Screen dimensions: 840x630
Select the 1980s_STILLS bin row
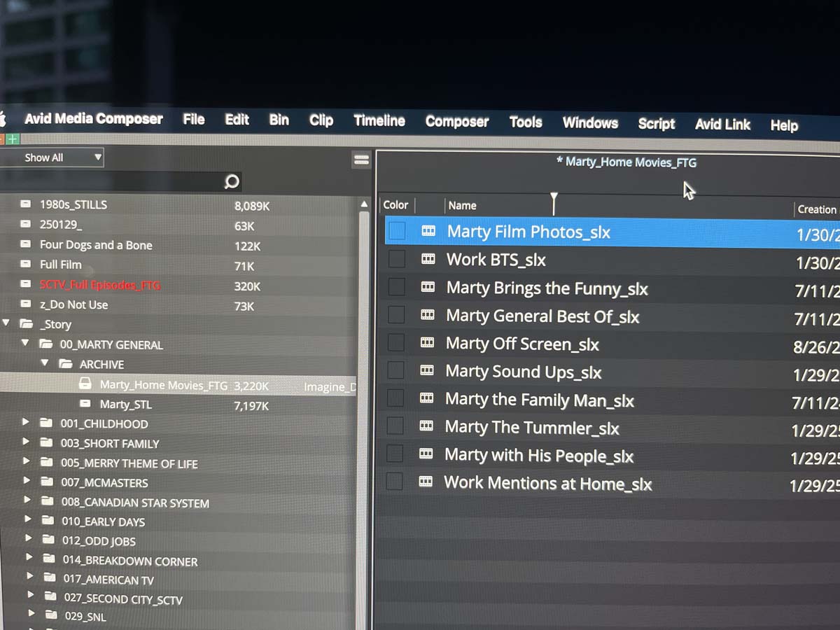tap(178, 204)
